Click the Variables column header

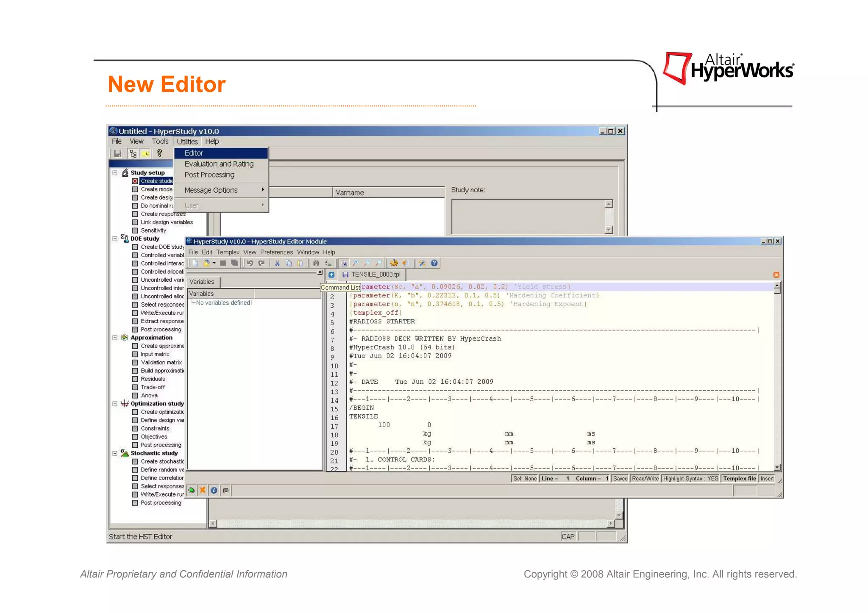point(220,294)
